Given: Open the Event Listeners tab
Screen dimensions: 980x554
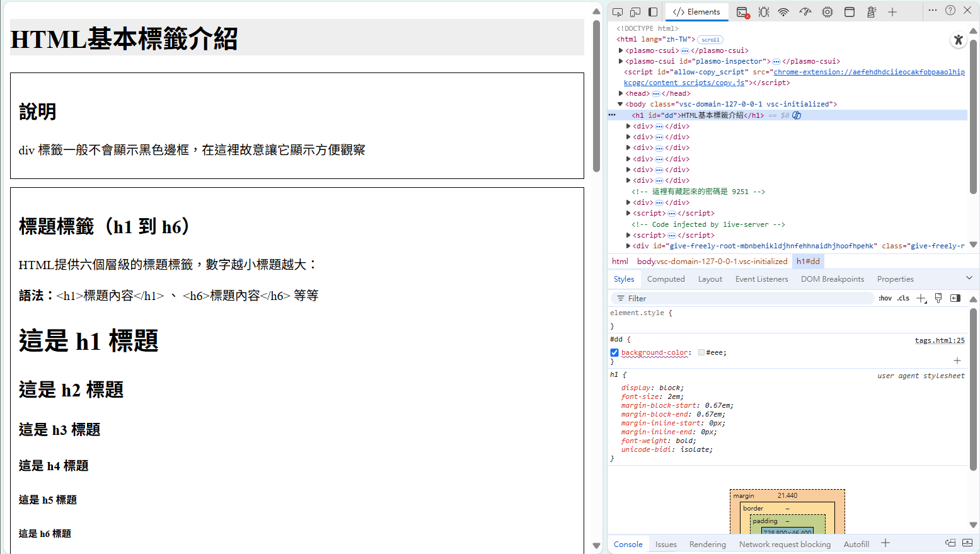Looking at the screenshot, I should tap(761, 279).
